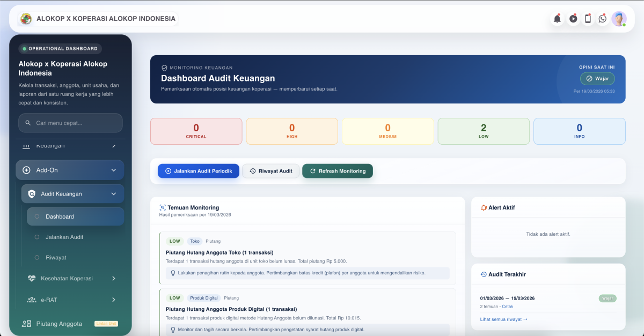The image size is (644, 336).
Task: Collapse the Audit Keuangan submenu
Action: 113,193
